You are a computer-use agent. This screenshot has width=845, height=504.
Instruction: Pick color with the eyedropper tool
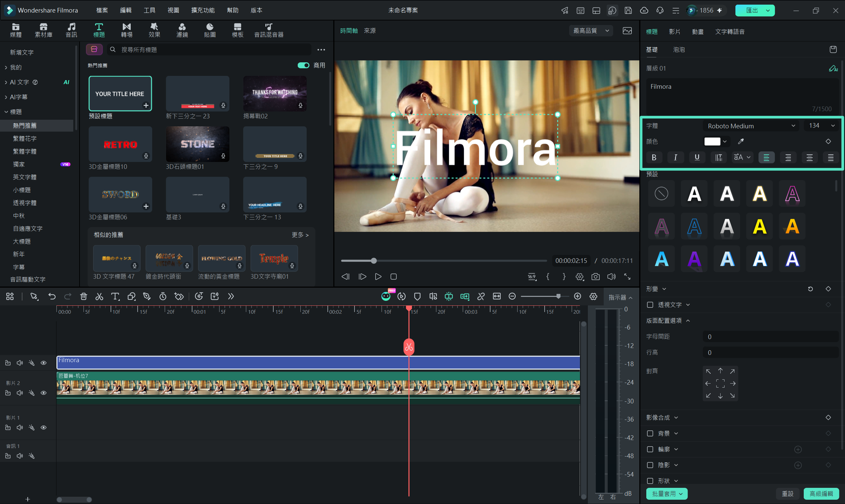[741, 141]
